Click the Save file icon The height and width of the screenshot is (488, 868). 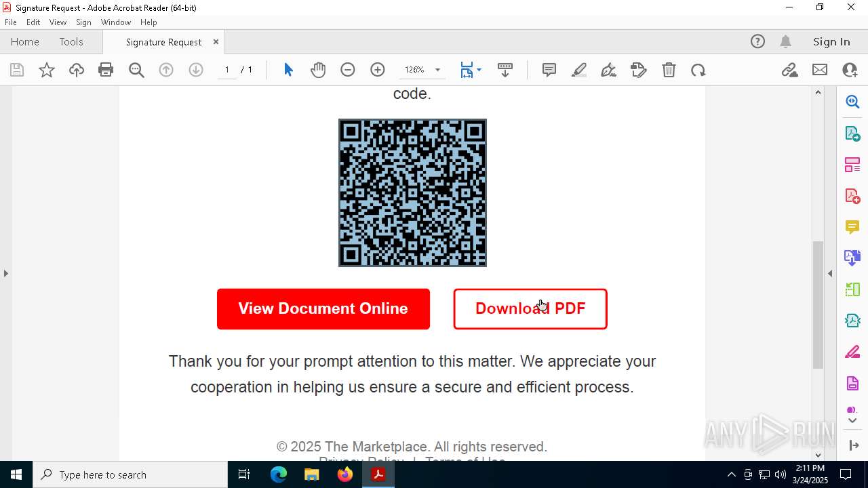(17, 70)
